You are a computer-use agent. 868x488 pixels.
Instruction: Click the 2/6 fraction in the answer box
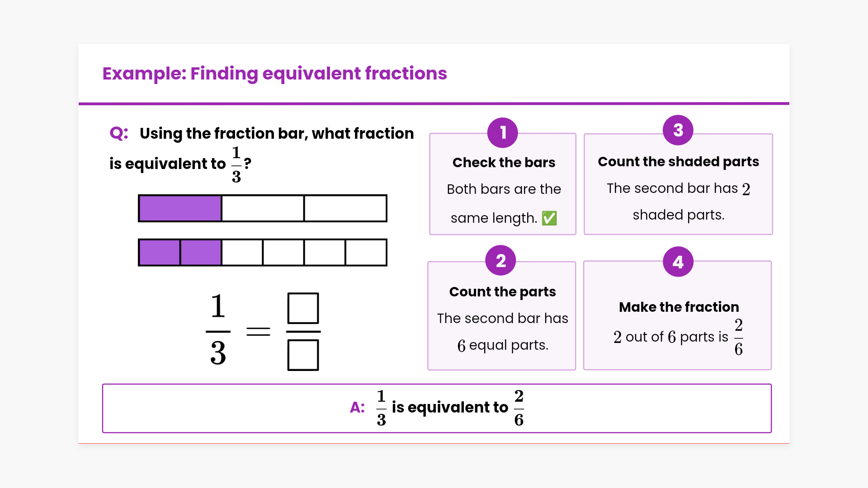(x=519, y=408)
